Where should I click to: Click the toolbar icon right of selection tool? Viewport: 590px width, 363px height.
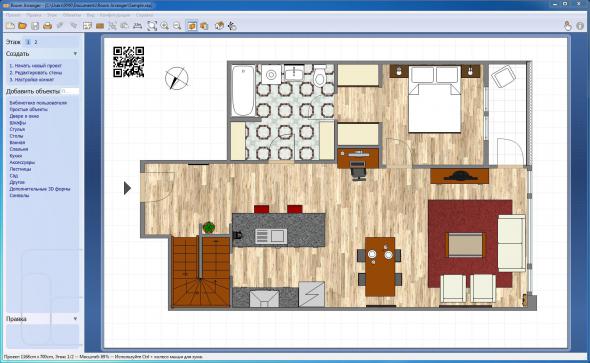tap(124, 26)
